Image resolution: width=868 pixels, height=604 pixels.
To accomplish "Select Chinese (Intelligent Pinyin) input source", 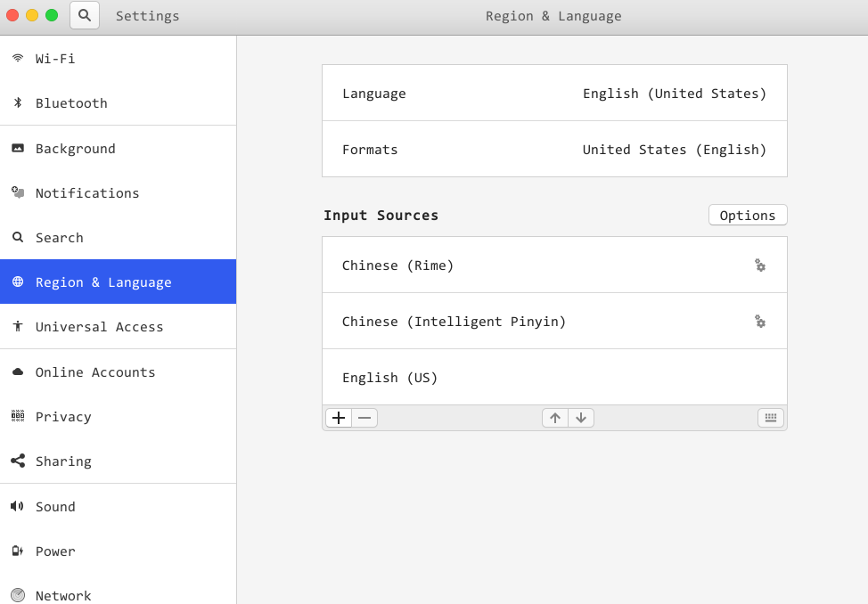I will [x=554, y=321].
